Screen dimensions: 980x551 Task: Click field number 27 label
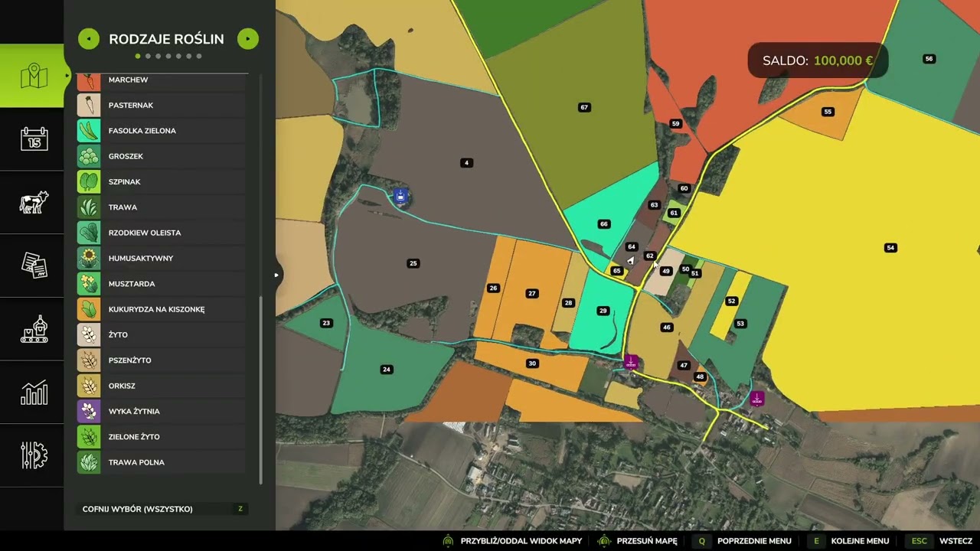(x=532, y=293)
